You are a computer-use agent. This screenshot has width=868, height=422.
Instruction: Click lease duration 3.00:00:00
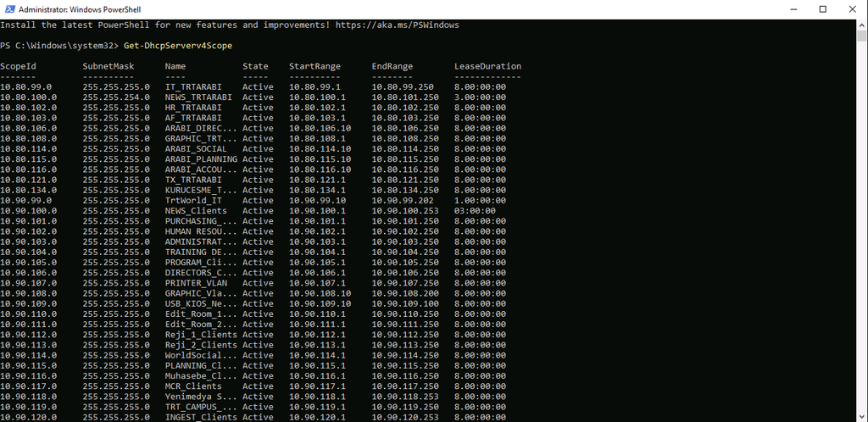pyautogui.click(x=480, y=97)
